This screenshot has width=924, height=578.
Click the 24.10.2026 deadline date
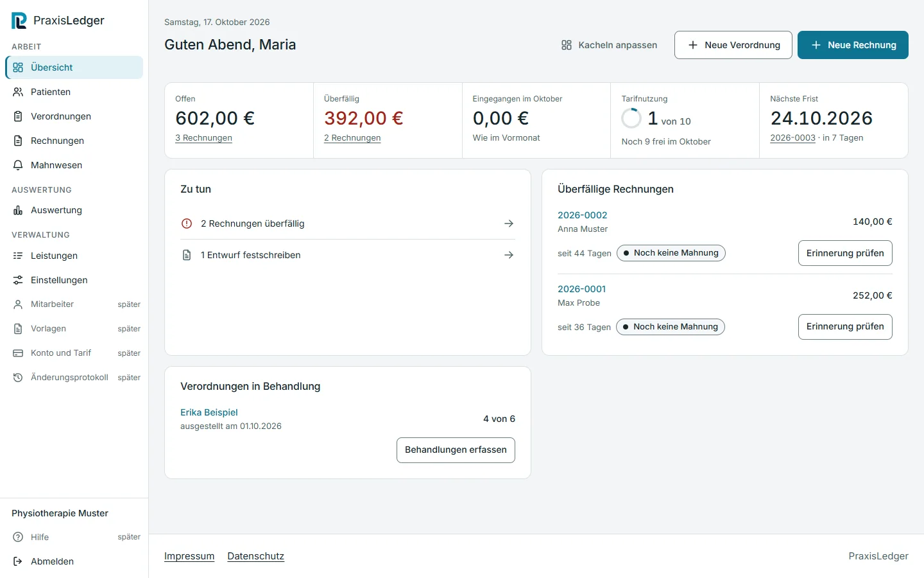[x=821, y=118]
